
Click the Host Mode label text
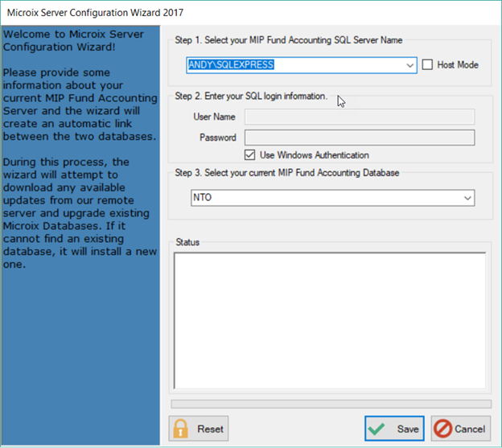click(457, 65)
